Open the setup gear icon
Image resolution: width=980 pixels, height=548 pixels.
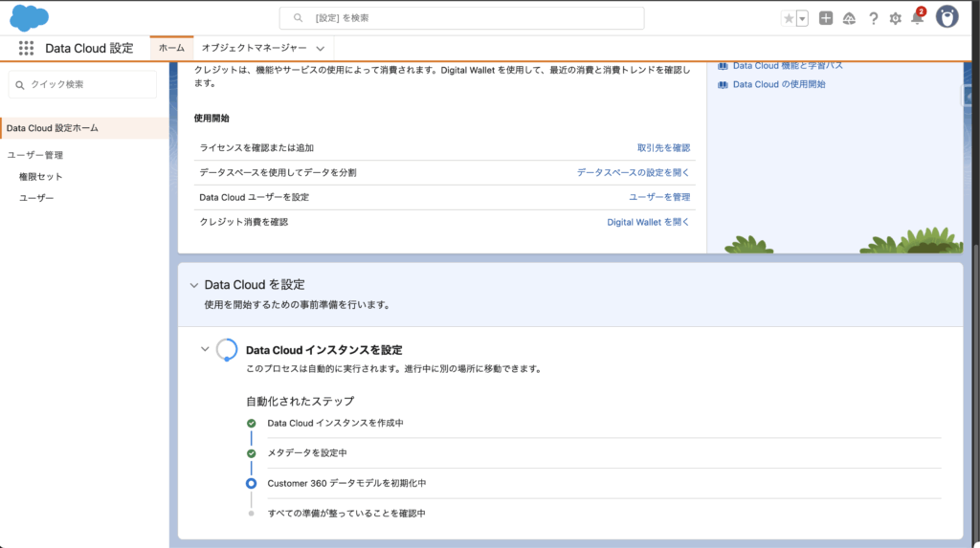coord(896,19)
